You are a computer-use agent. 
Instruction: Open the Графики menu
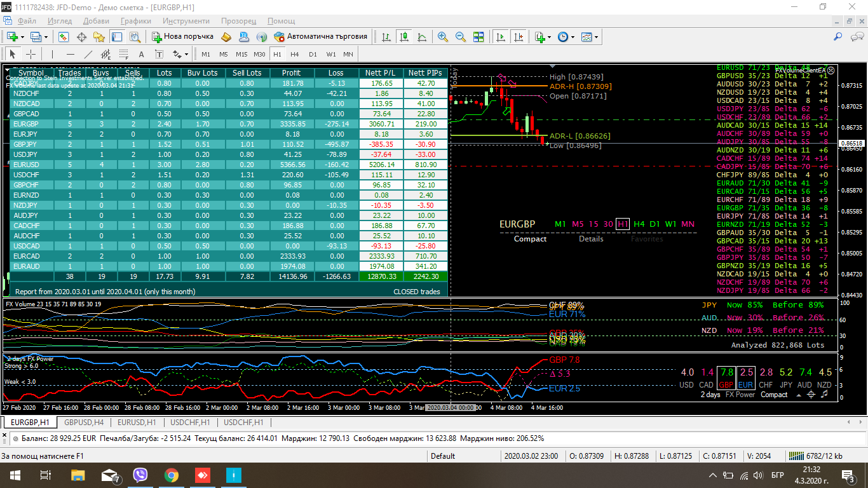click(x=135, y=21)
